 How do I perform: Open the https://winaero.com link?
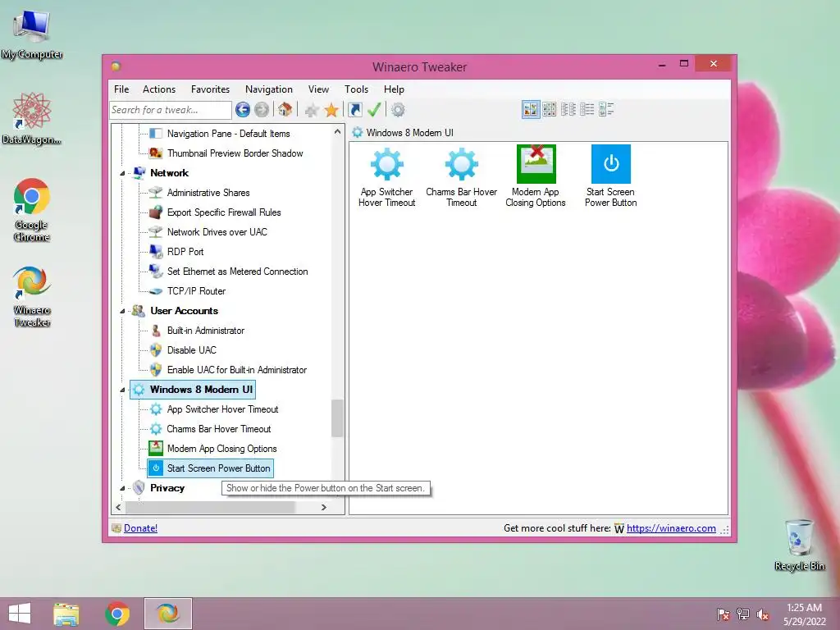coord(671,528)
